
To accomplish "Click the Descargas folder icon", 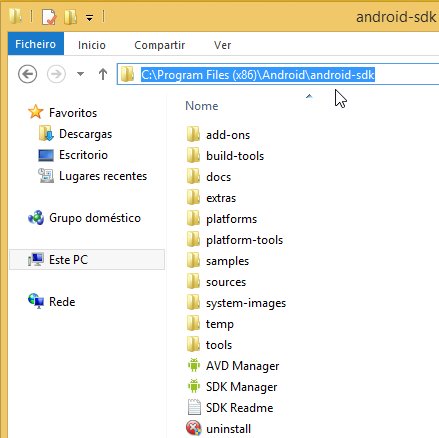I will (46, 133).
